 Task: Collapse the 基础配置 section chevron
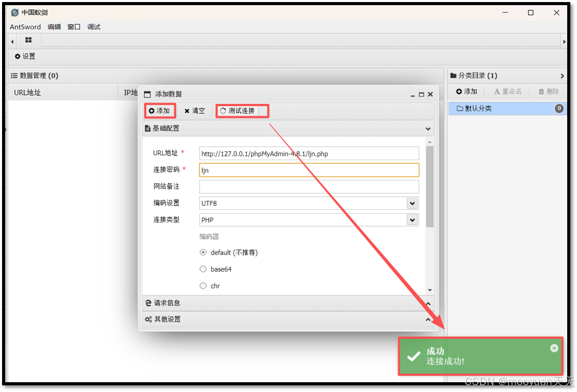coord(428,129)
